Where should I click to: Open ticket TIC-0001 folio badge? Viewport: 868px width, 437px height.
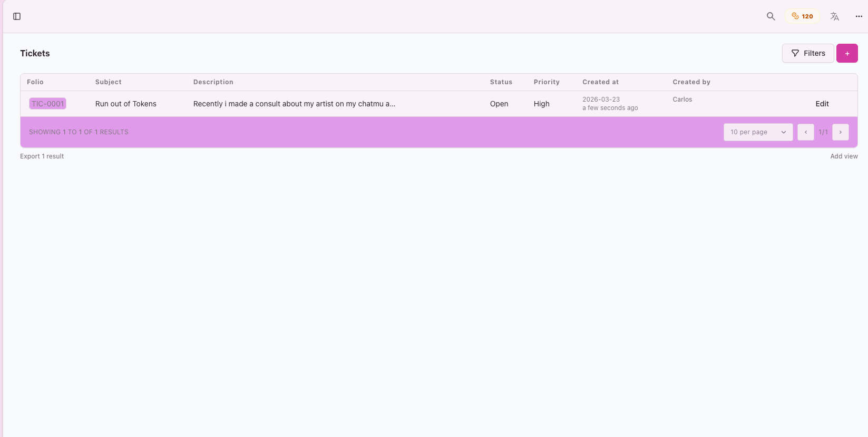pos(47,104)
